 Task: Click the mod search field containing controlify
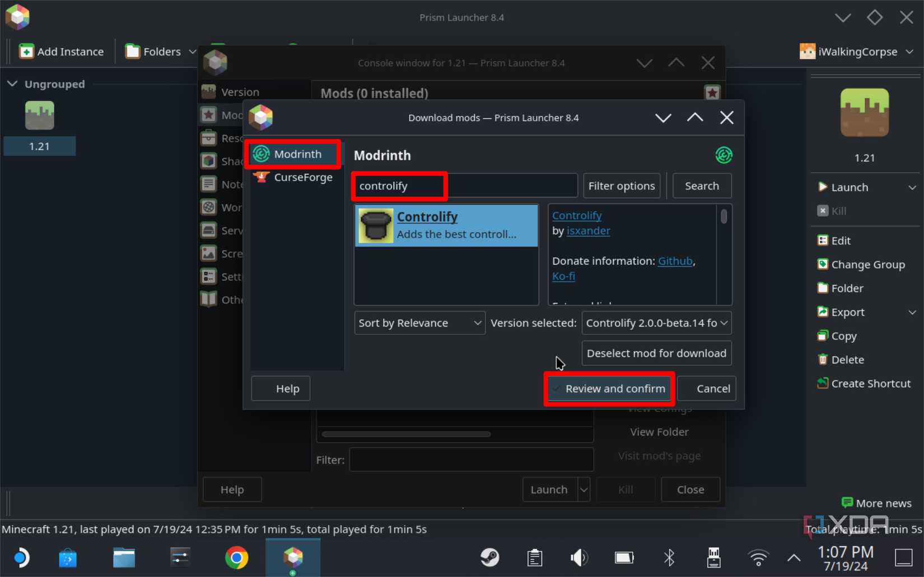click(465, 186)
